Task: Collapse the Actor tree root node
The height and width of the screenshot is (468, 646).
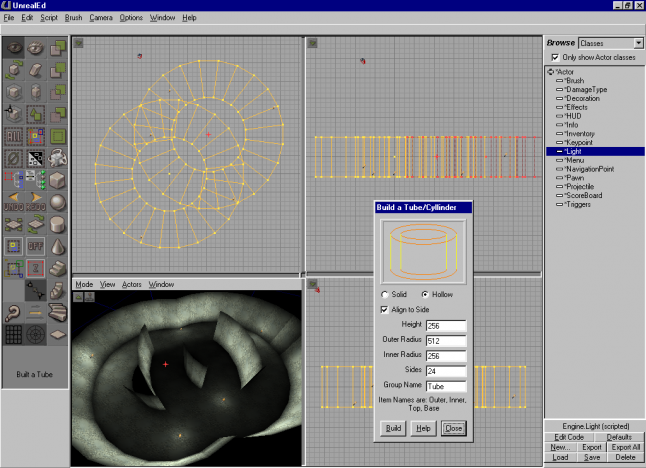Action: 550,72
